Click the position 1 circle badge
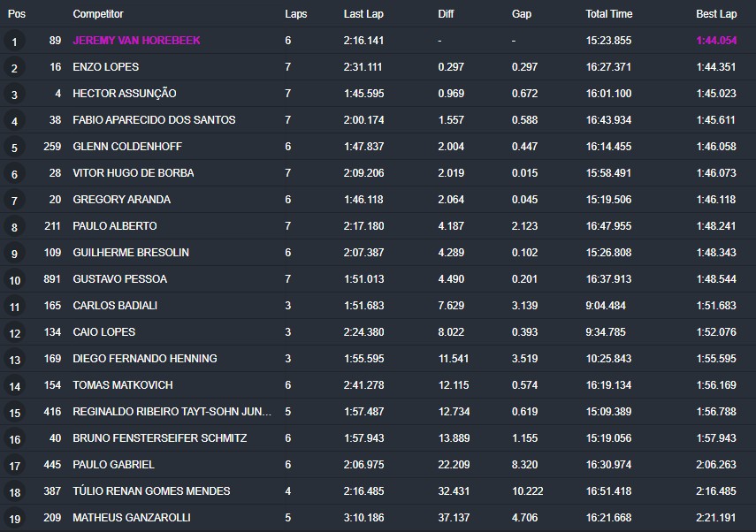The image size is (756, 532). [14, 42]
